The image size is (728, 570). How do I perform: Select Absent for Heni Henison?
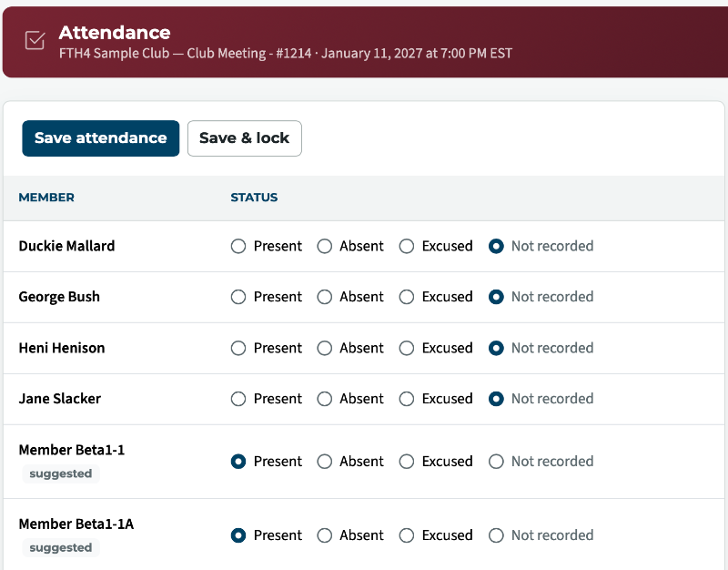[x=325, y=348]
